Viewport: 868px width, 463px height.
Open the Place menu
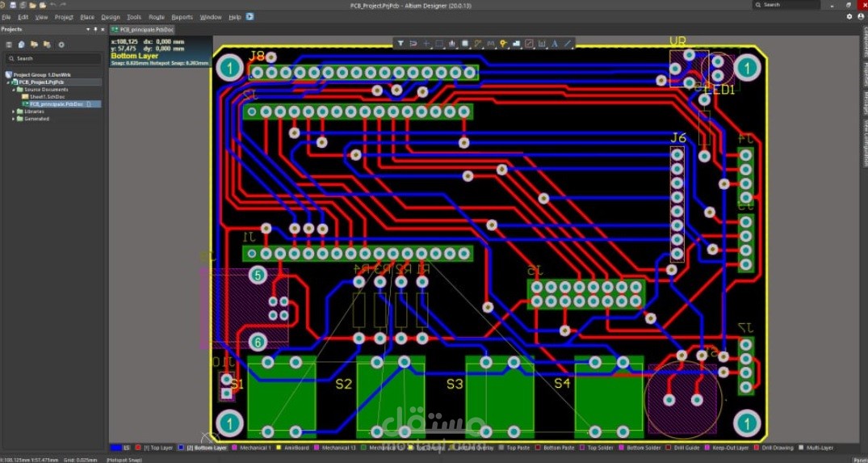pos(87,17)
